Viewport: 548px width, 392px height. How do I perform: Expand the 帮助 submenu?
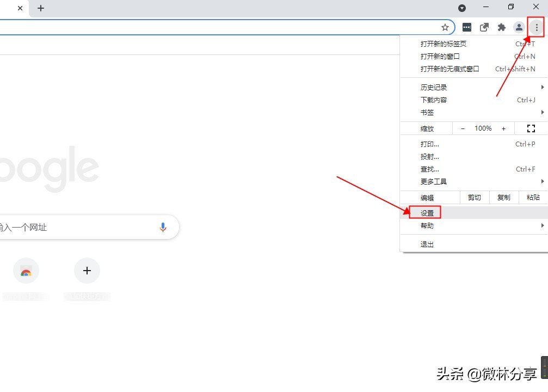(x=427, y=225)
